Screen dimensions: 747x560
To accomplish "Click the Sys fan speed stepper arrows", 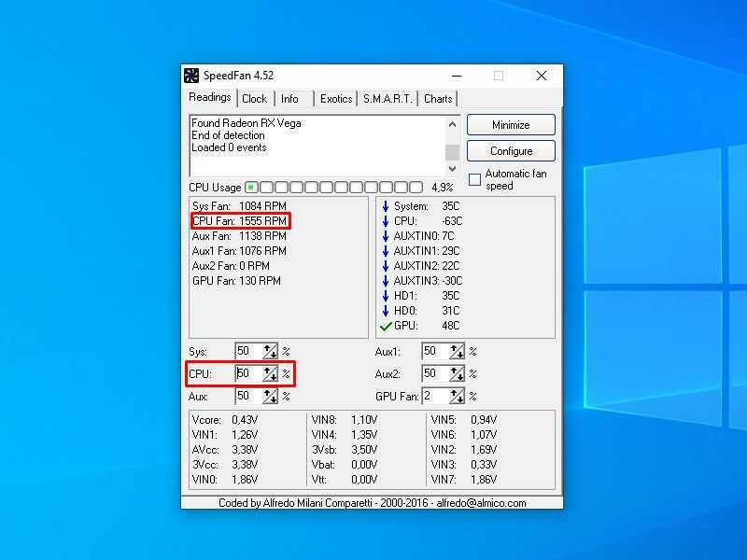I will pyautogui.click(x=270, y=352).
